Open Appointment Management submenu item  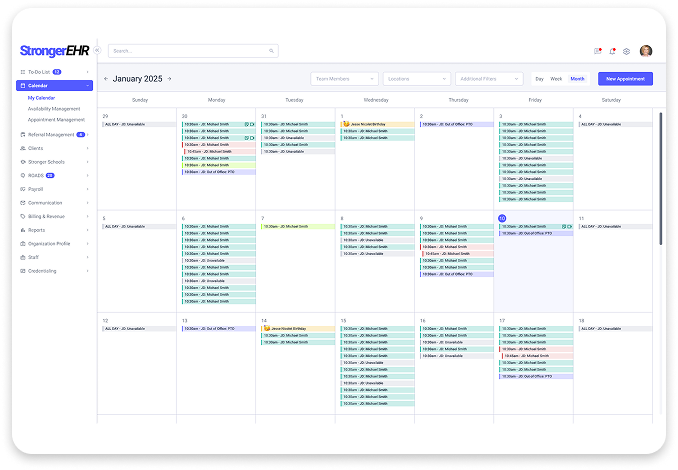pos(56,119)
